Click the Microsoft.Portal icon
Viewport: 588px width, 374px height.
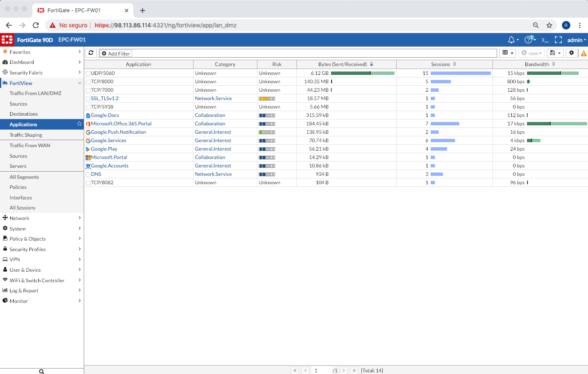click(x=88, y=157)
